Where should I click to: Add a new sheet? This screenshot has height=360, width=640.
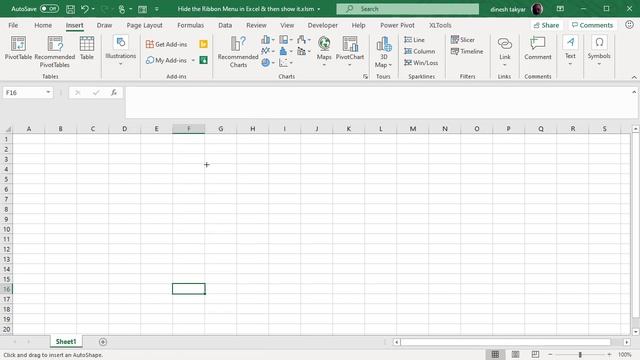click(103, 342)
